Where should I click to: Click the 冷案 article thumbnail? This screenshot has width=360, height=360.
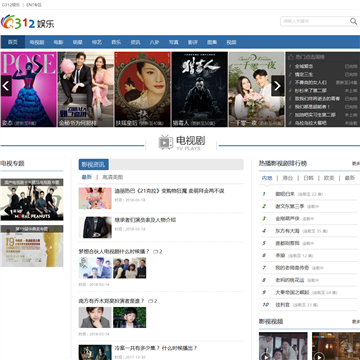point(95,352)
